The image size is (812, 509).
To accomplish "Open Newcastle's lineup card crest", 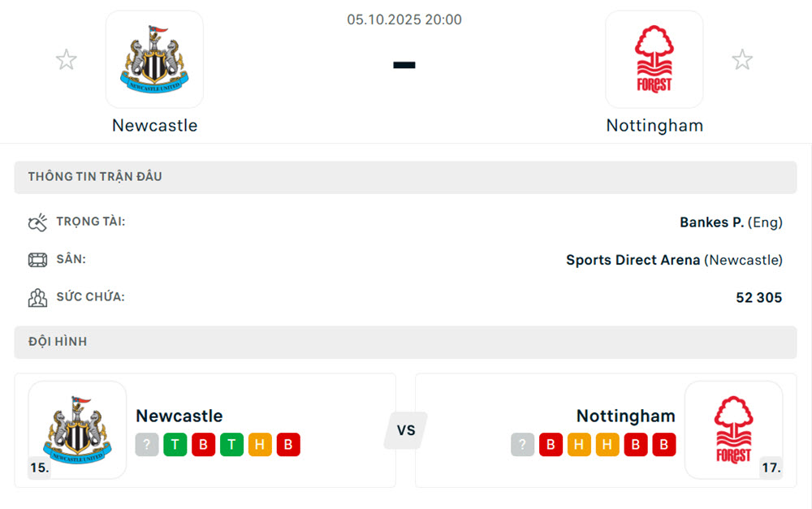I will [77, 430].
